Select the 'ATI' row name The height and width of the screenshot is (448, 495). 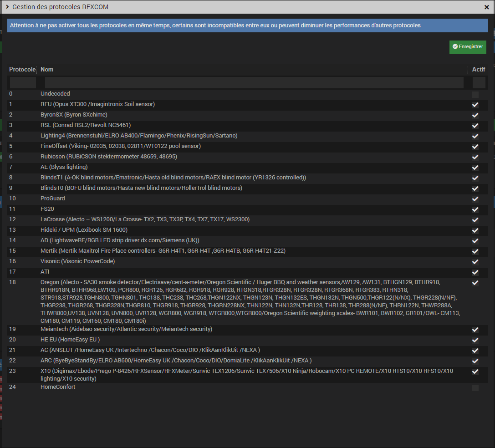pos(45,271)
